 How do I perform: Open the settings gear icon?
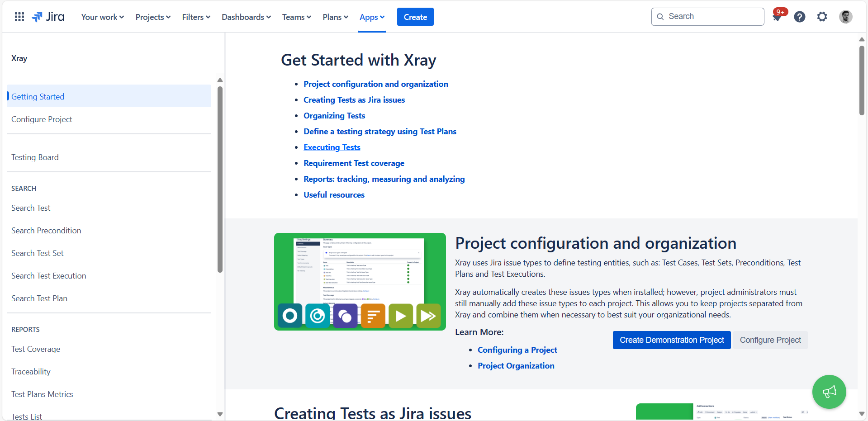(822, 17)
